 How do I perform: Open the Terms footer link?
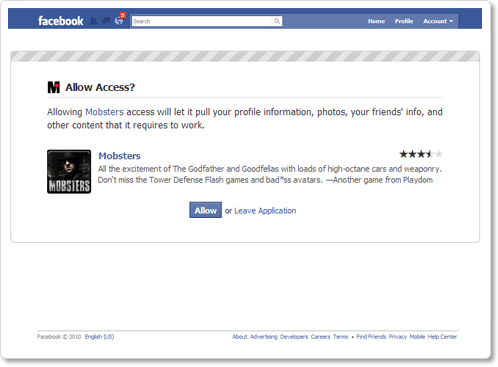pyautogui.click(x=340, y=337)
